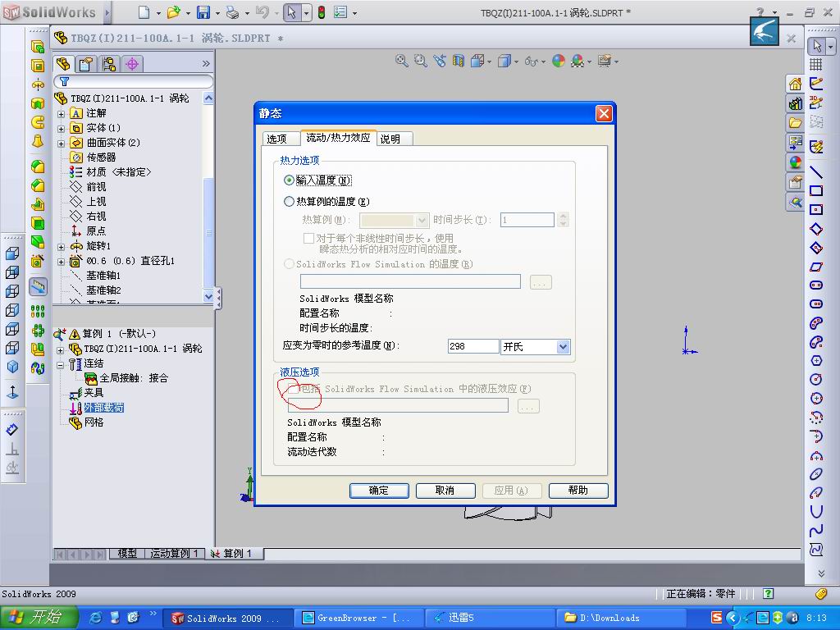Viewport: 840px width, 630px height.
Task: Expand the 注解 tree node
Action: [61, 113]
